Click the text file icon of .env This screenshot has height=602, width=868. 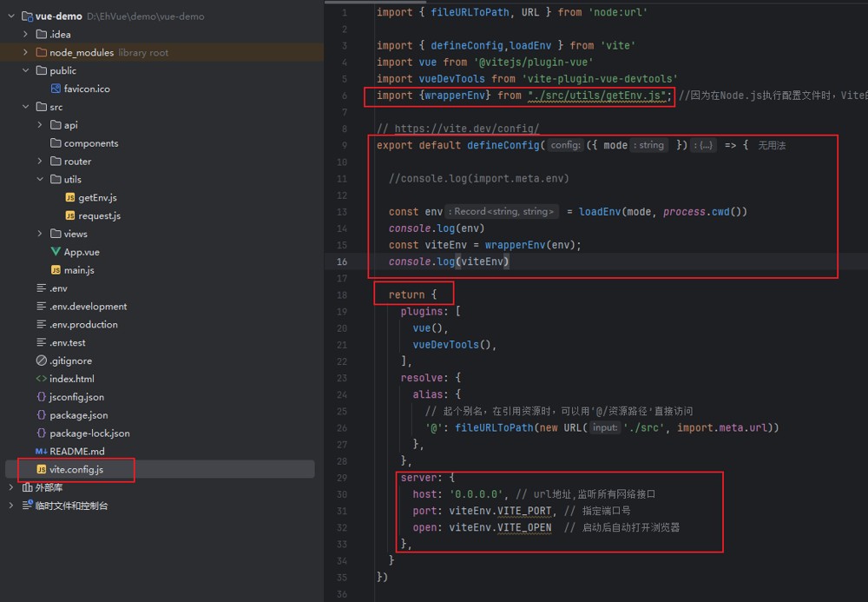point(41,288)
